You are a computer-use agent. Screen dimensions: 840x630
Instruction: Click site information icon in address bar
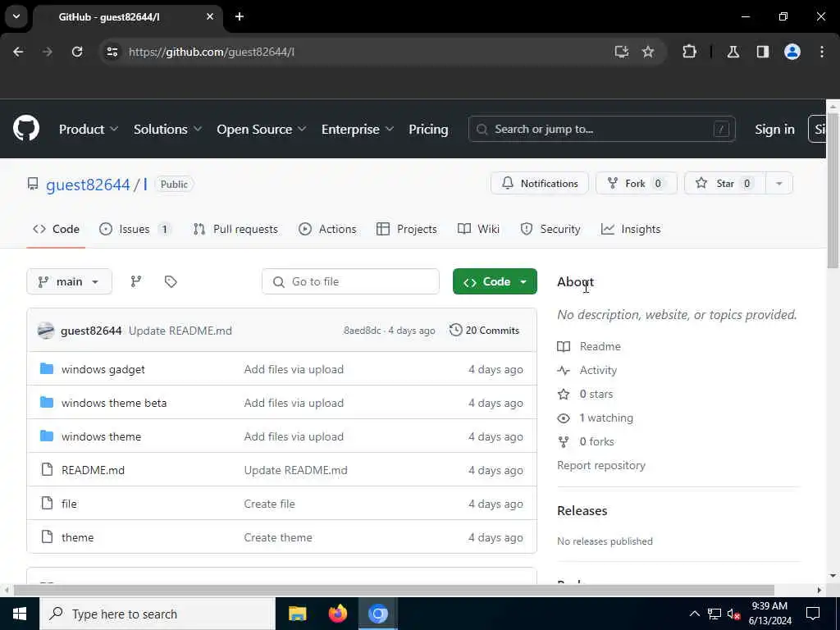pos(112,52)
